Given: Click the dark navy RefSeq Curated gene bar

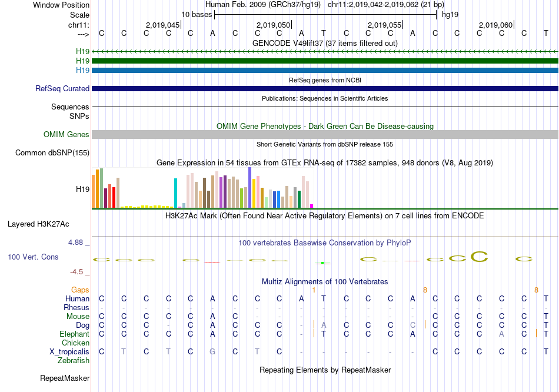Looking at the screenshot, I should point(325,89).
